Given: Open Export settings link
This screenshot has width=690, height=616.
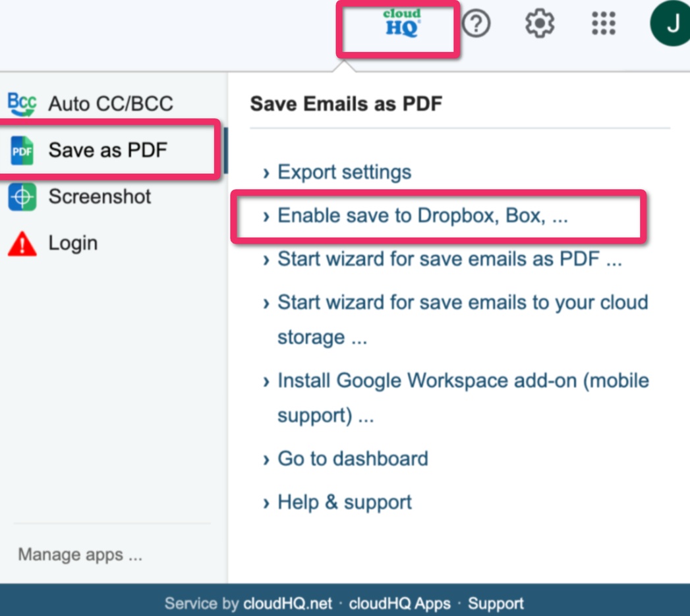Looking at the screenshot, I should tap(344, 172).
